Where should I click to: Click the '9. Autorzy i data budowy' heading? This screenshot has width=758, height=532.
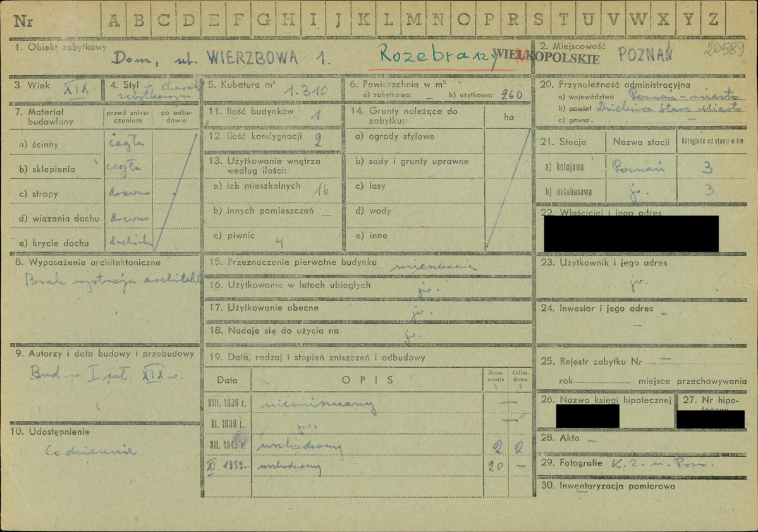point(105,354)
